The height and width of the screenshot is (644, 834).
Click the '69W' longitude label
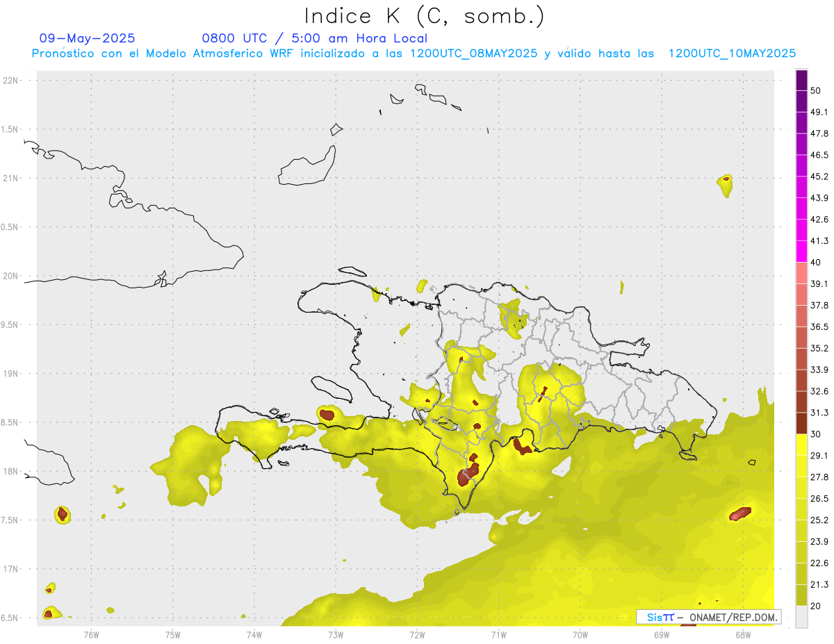click(662, 635)
